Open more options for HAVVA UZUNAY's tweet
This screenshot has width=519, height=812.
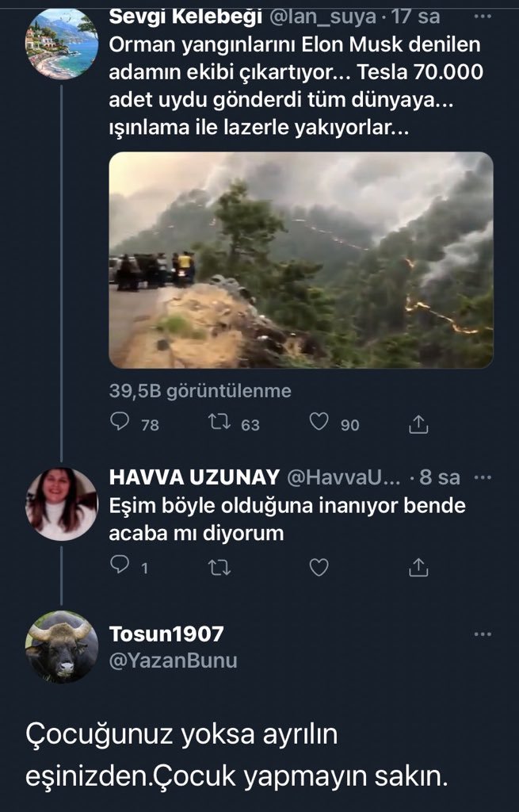click(481, 478)
